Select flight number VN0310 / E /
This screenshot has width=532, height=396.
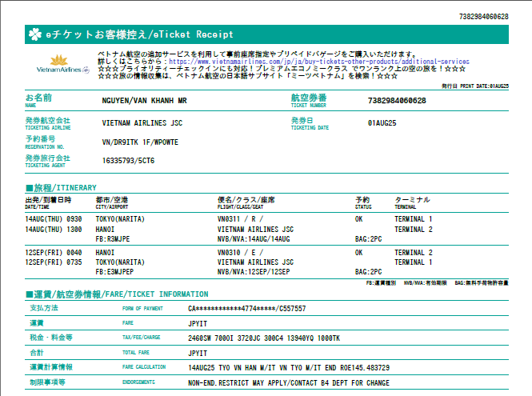[241, 253]
